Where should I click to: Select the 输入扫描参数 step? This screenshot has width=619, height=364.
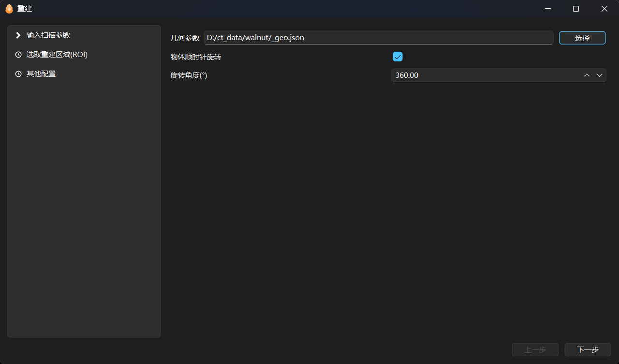coord(48,35)
